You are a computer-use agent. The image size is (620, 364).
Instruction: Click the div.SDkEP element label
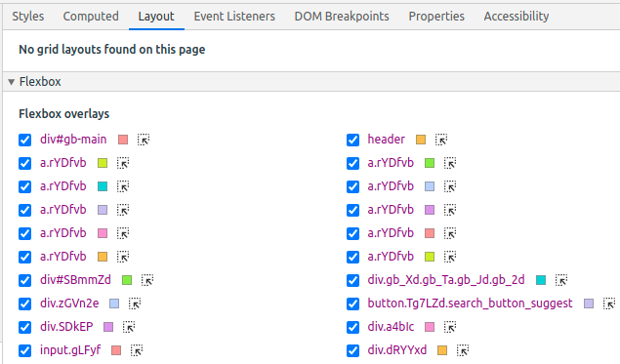coord(66,327)
